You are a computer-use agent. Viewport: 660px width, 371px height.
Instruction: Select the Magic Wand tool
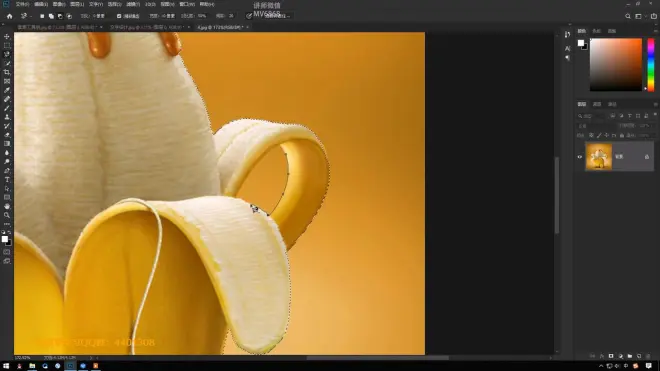[7, 63]
